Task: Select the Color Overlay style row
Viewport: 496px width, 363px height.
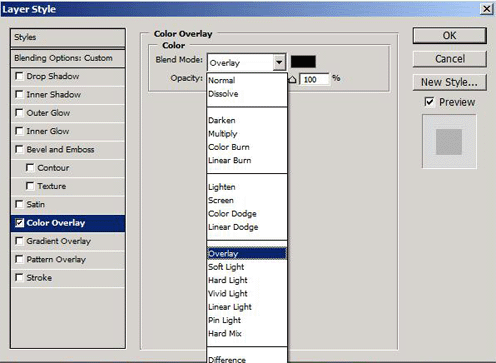Action: tap(68, 223)
